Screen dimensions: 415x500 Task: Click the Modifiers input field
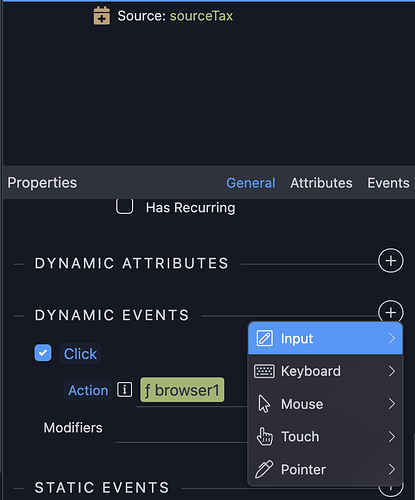pyautogui.click(x=181, y=428)
